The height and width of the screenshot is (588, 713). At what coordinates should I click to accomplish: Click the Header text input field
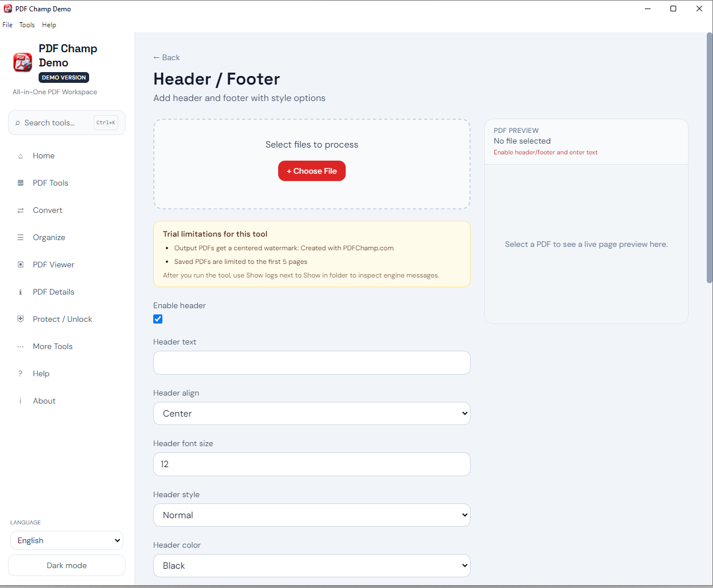(312, 363)
